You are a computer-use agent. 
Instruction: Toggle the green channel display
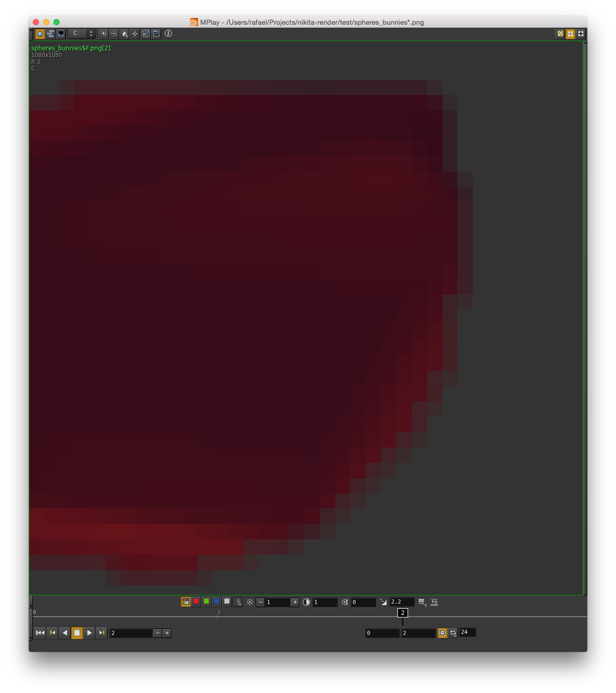205,602
